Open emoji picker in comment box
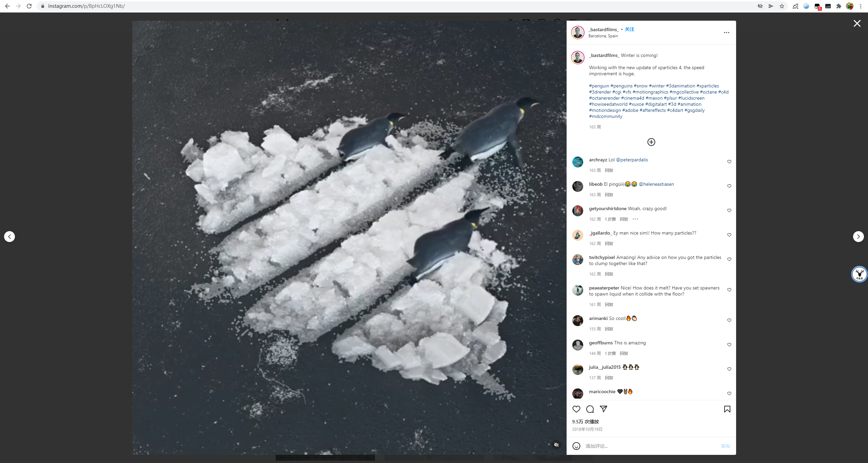This screenshot has width=868, height=463. point(576,446)
